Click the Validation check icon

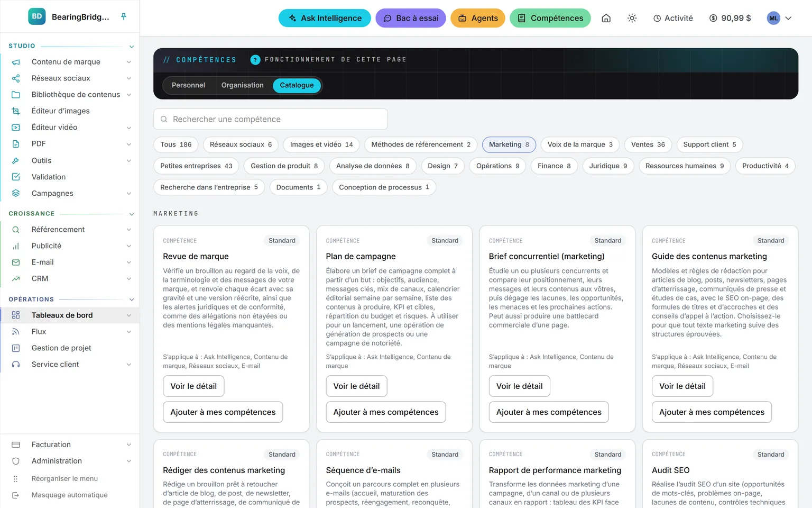[x=16, y=177]
